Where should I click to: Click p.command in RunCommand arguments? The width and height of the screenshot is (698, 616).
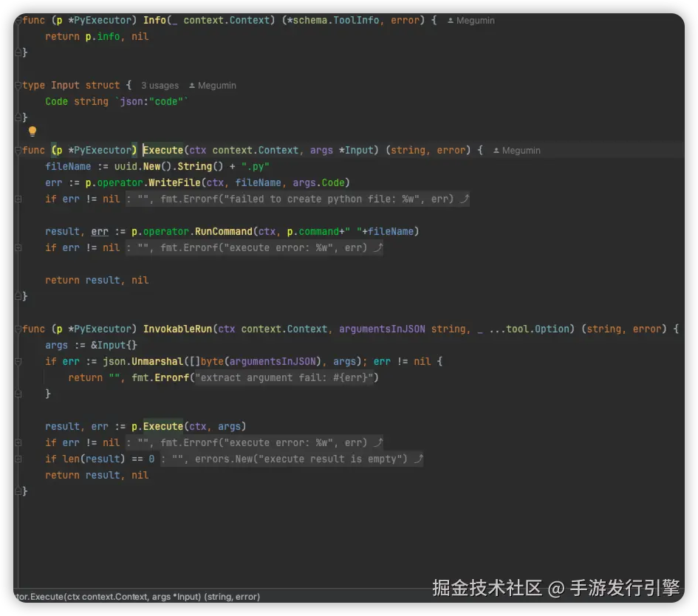click(313, 232)
